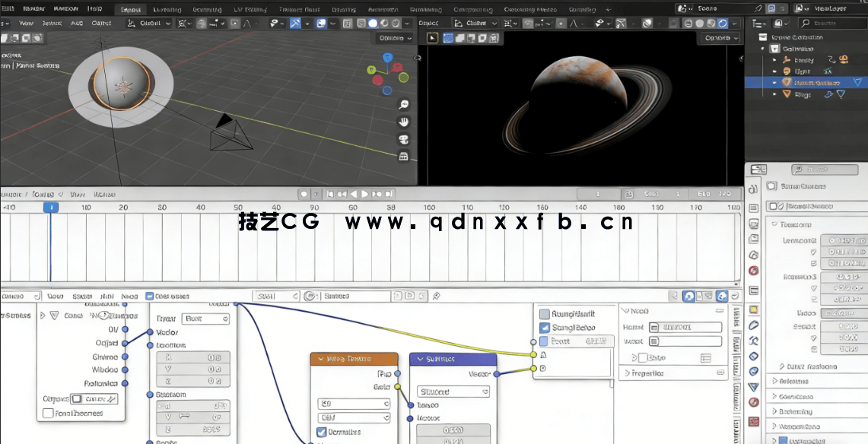Viewport: 868px width, 444px height.
Task: Toggle viewport visibility for the Rings object in Outliner
Action: [x=842, y=94]
